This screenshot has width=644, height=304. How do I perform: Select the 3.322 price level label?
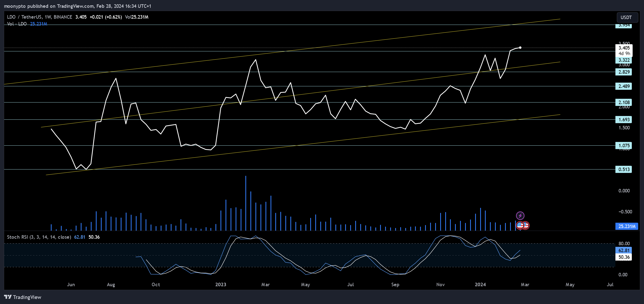click(624, 60)
